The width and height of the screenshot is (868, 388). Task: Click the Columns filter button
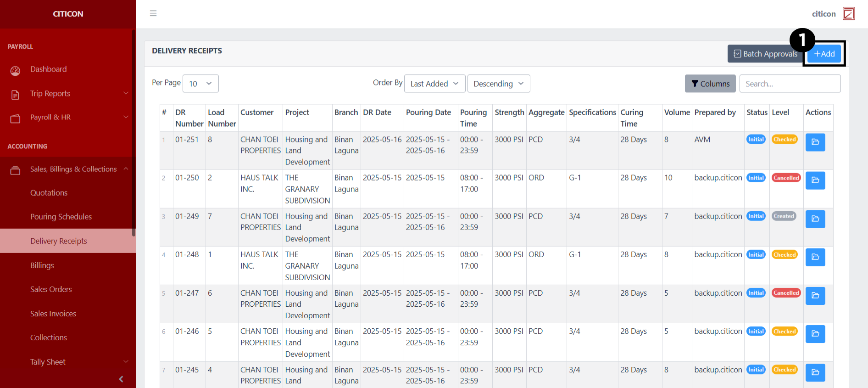click(710, 84)
